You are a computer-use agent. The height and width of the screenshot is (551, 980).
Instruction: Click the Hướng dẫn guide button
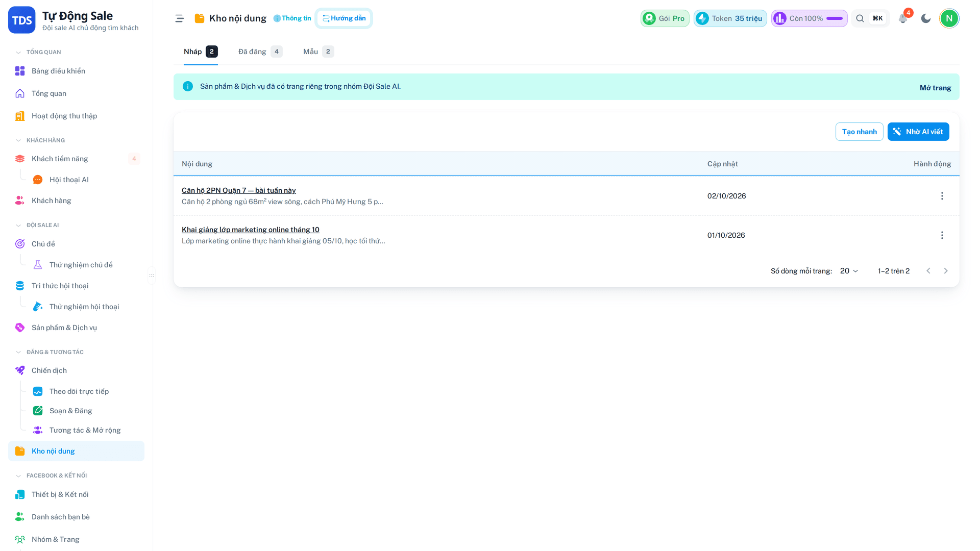(344, 18)
